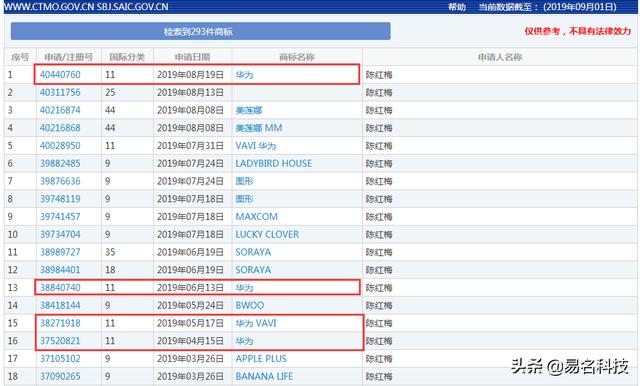
Task: Click the 帮助 help menu item
Action: click(x=457, y=7)
